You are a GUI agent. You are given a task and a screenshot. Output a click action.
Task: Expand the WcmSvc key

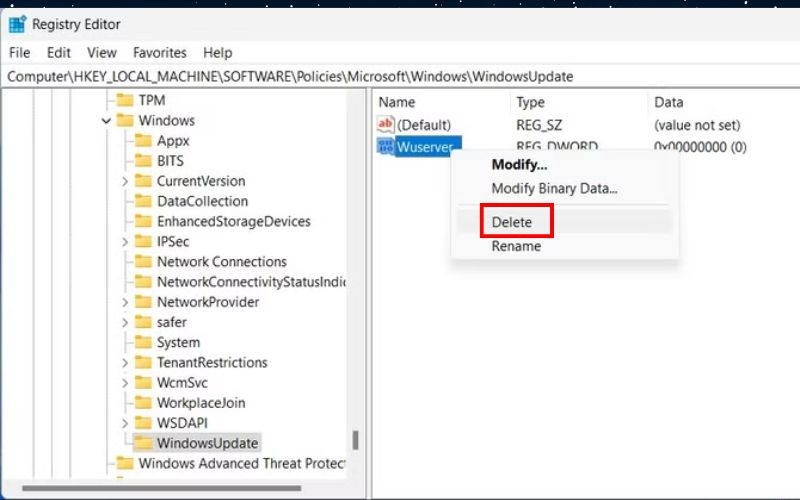(124, 383)
